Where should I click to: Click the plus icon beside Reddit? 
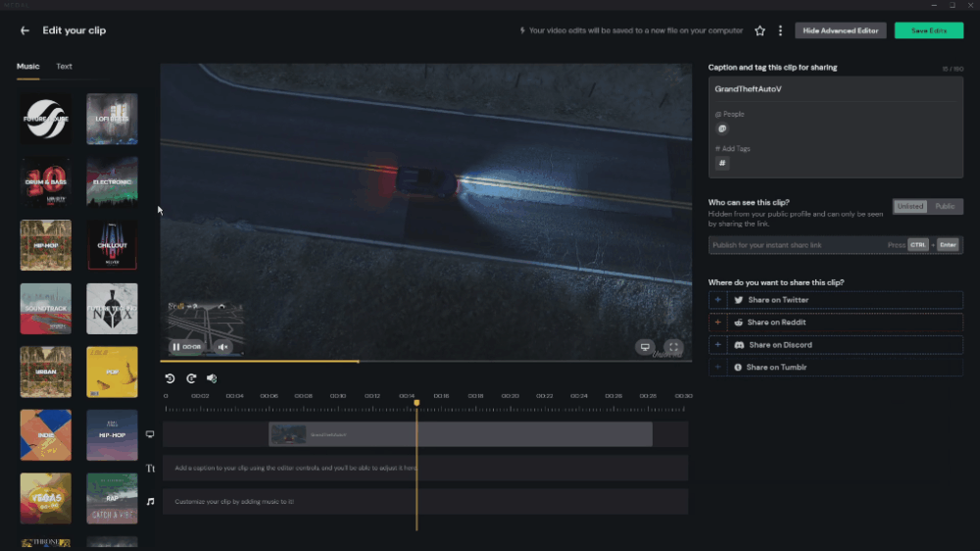[x=717, y=323]
